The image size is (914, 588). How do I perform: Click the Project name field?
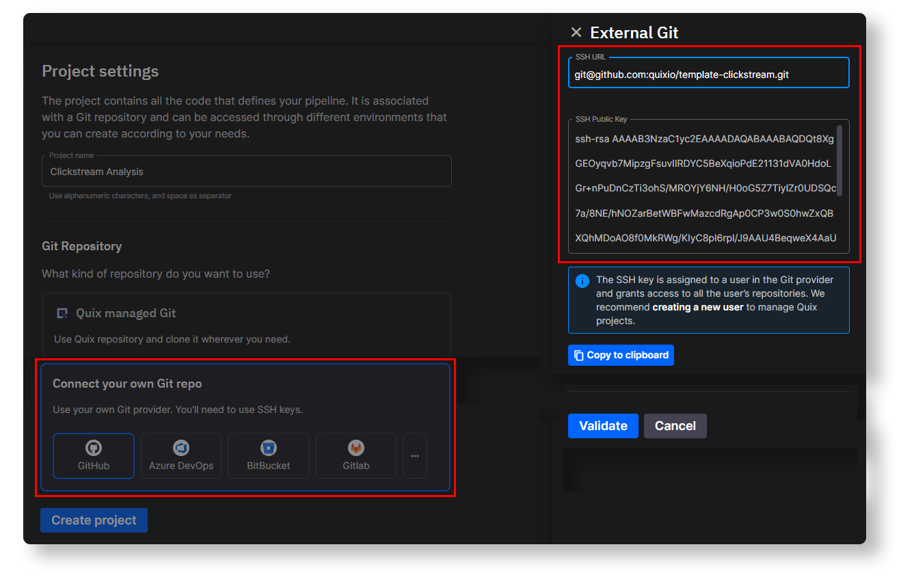pos(247,172)
